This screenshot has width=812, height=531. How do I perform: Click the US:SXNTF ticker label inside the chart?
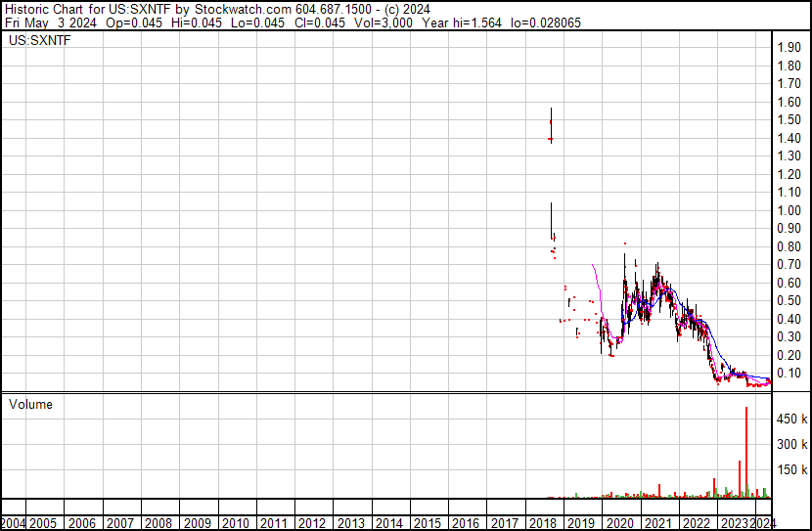point(40,40)
